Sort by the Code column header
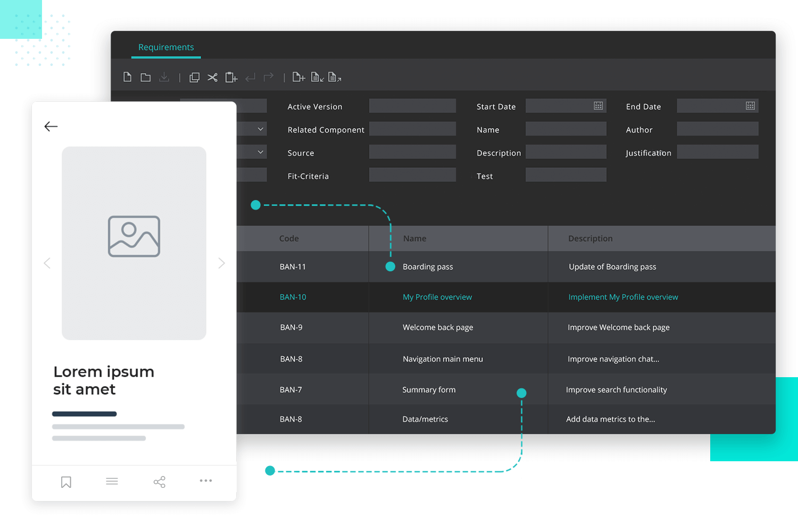 [289, 238]
